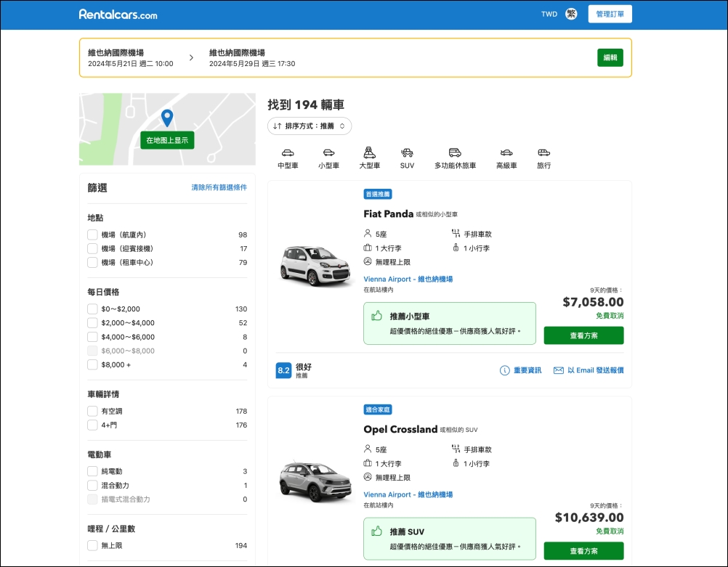Viewport: 728px width, 567px height.
Task: Check 機場 (迎賓接機) location filter
Action: point(92,249)
